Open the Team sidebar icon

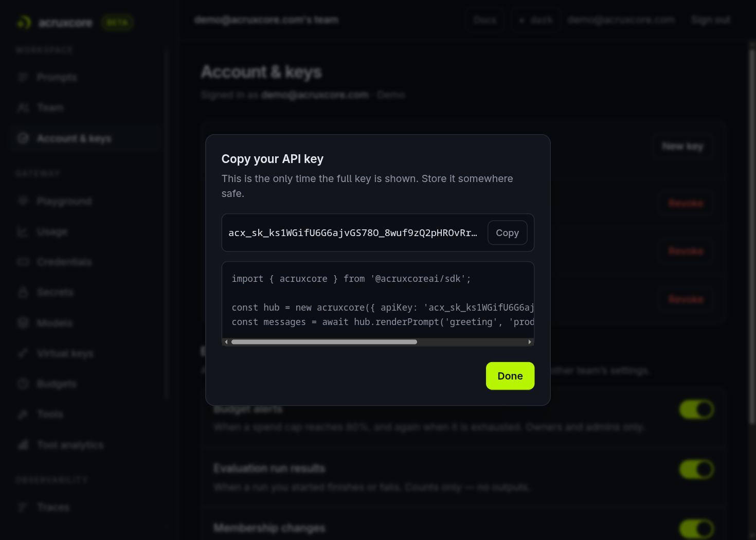point(23,107)
